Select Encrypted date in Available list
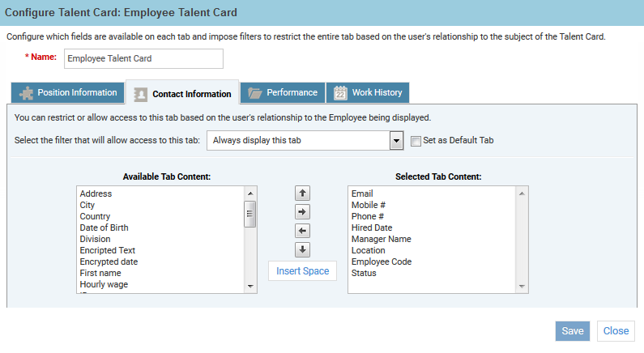Screen dimensions: 644x353 (109, 262)
